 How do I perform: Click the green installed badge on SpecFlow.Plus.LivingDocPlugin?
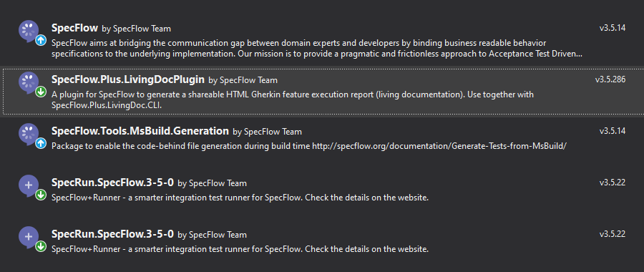(x=40, y=92)
